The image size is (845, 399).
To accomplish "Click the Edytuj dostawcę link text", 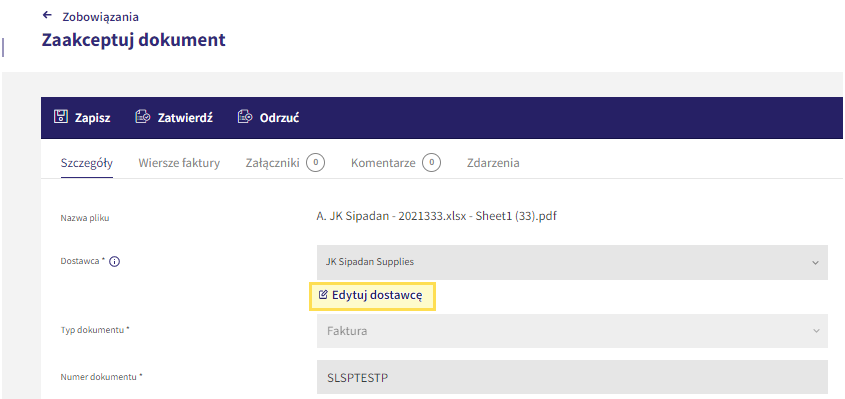I will (377, 295).
